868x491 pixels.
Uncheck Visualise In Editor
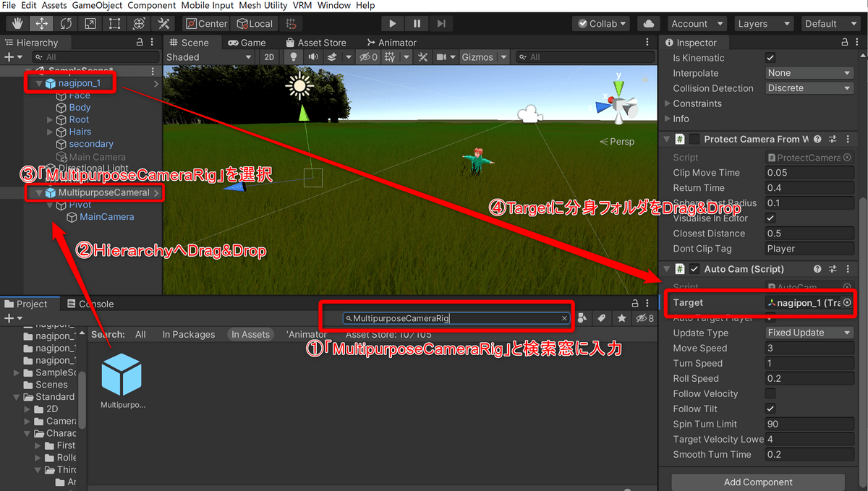770,218
